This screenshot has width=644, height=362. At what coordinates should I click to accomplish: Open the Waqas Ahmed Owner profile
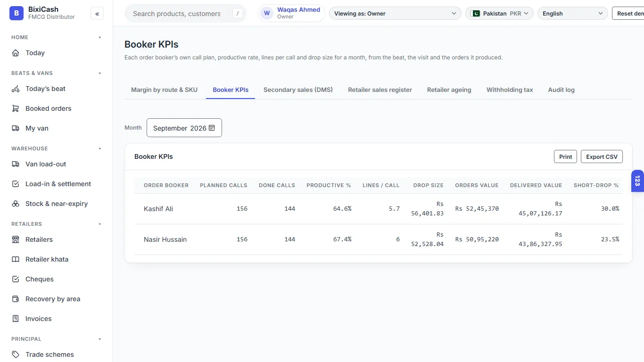click(291, 13)
